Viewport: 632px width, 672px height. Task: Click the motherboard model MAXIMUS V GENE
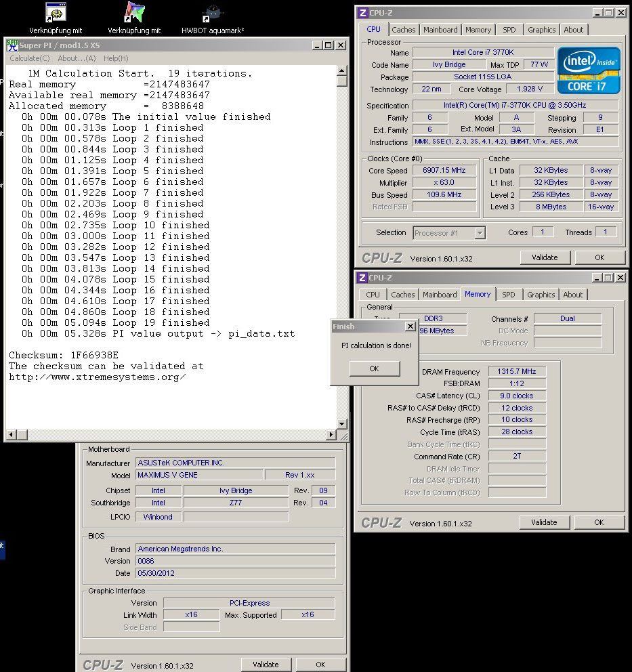pos(199,475)
